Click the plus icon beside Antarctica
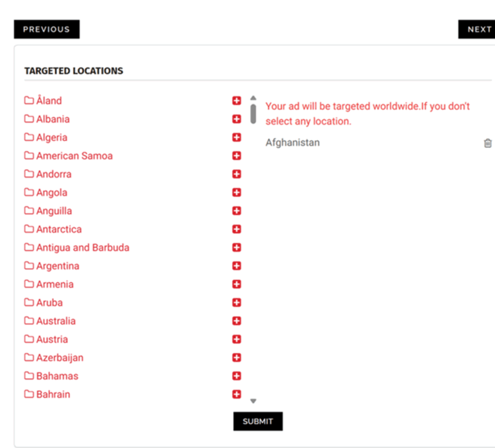This screenshot has height=448, width=495. click(x=236, y=229)
